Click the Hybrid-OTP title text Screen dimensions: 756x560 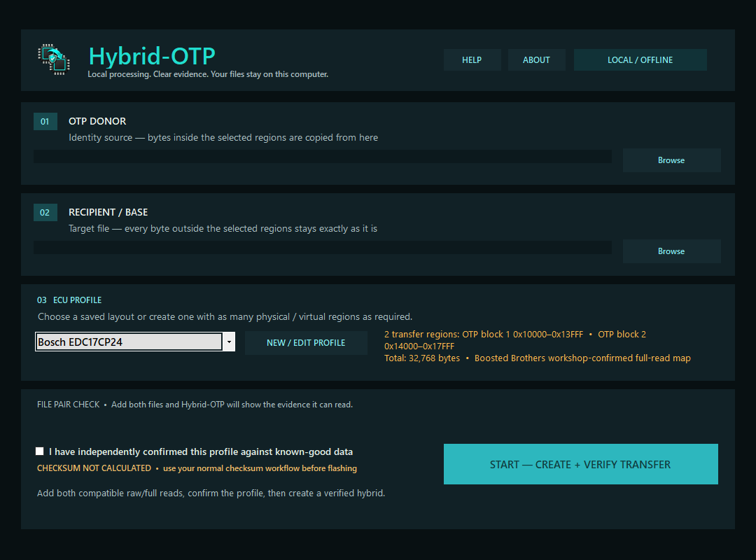[152, 56]
